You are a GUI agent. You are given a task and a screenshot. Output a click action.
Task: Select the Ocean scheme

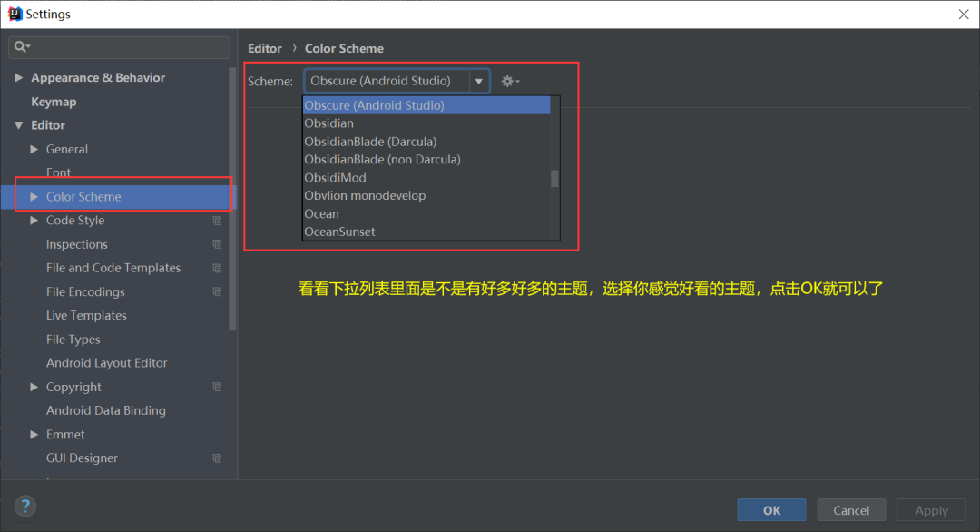tap(426, 214)
